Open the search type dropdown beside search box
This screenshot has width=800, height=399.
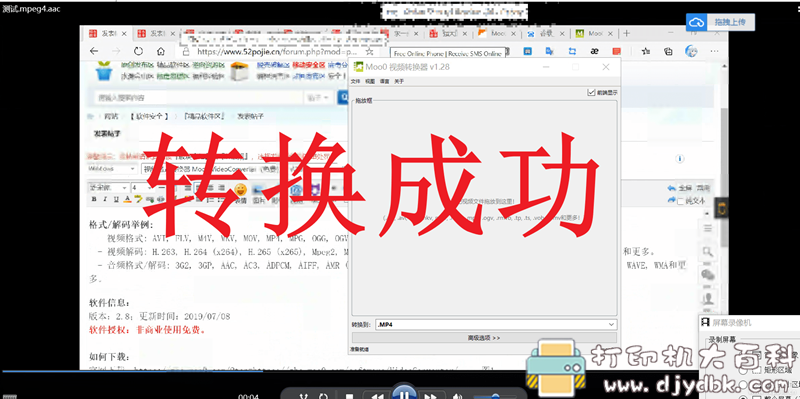coord(319,97)
